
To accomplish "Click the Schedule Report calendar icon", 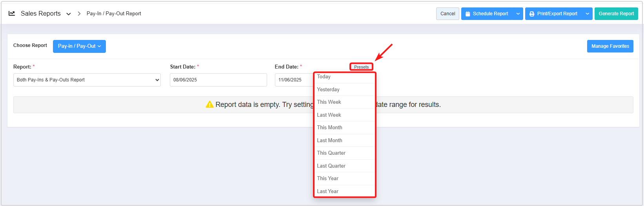I will 468,14.
